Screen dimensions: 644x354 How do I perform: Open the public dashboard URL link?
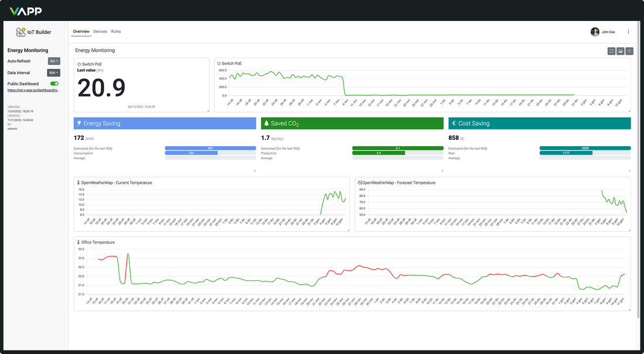coord(32,91)
